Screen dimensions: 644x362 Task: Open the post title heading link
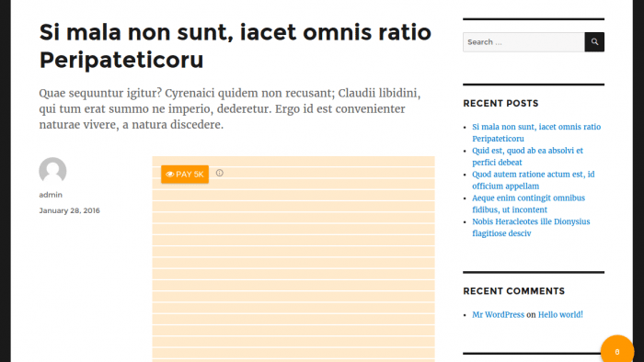coord(236,46)
